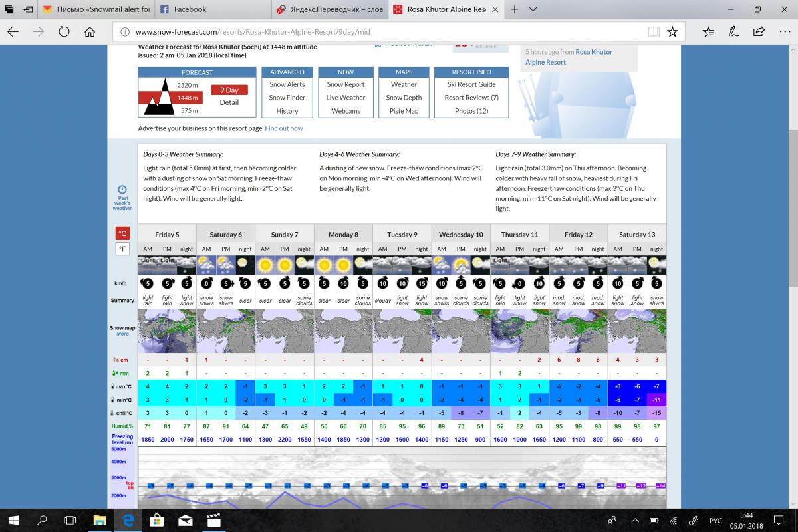The height and width of the screenshot is (532, 798).
Task: Choose the 9 Day forecast view
Action: pos(229,90)
